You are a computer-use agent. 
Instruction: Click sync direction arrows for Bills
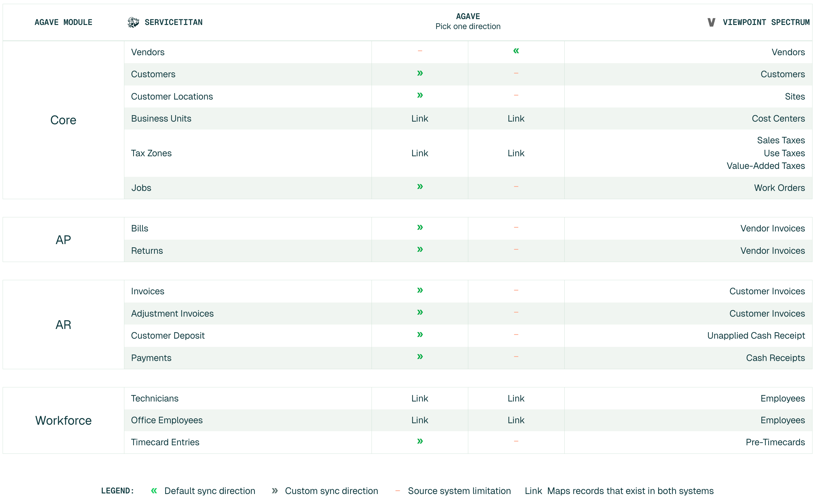pos(420,228)
